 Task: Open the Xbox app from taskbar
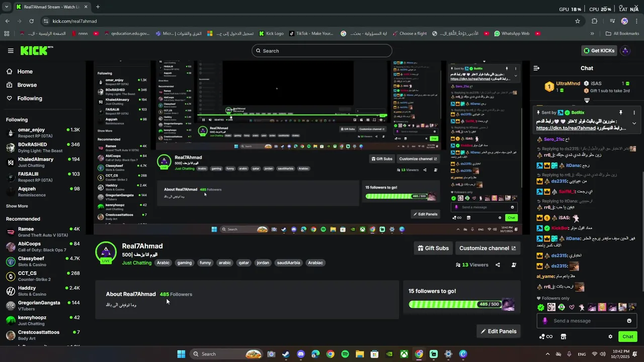point(404,354)
